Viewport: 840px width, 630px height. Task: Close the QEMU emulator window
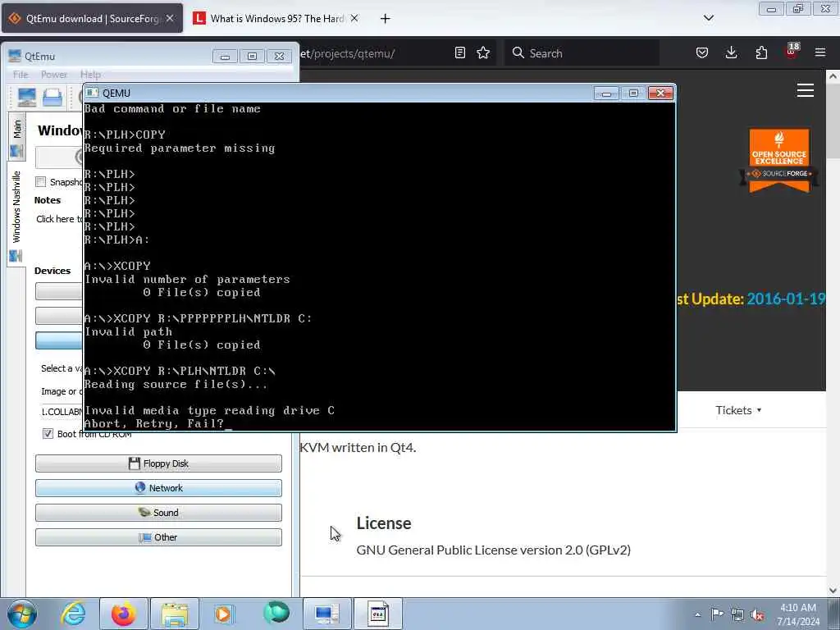[660, 94]
